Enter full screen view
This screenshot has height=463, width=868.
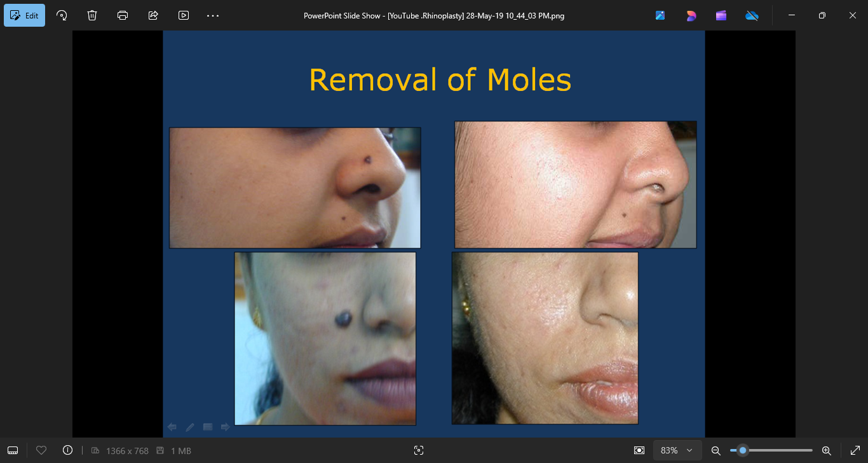855,450
